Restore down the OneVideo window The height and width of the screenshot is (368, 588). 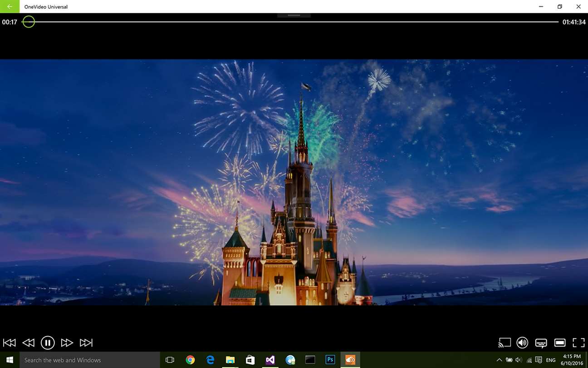point(559,6)
